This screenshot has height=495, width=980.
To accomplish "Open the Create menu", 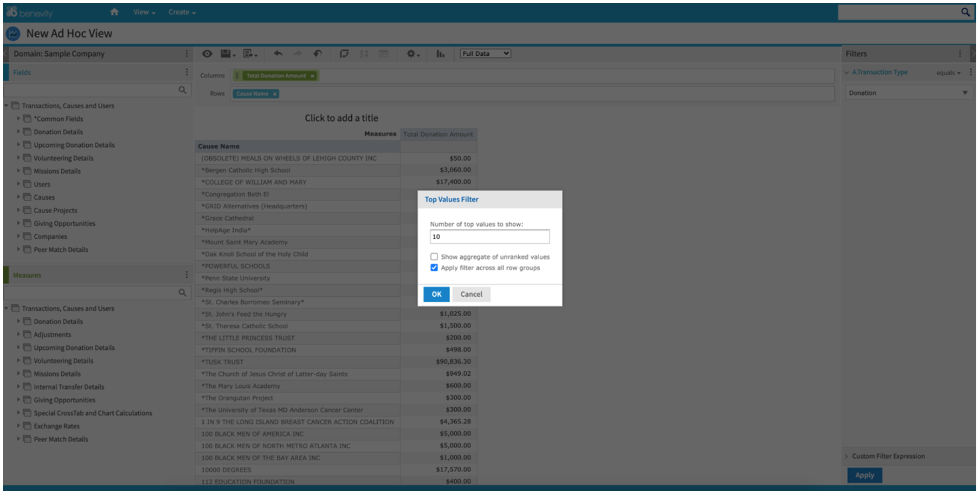I will tap(182, 13).
